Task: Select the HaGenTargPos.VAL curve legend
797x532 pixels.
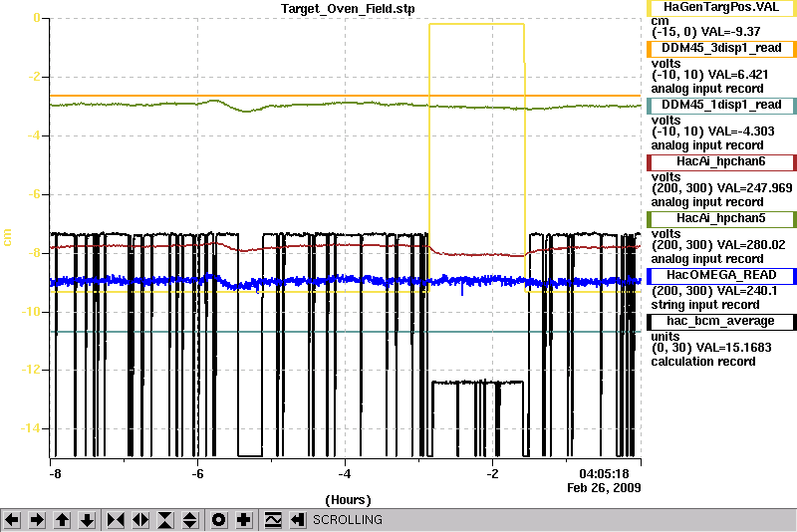Action: [721, 7]
